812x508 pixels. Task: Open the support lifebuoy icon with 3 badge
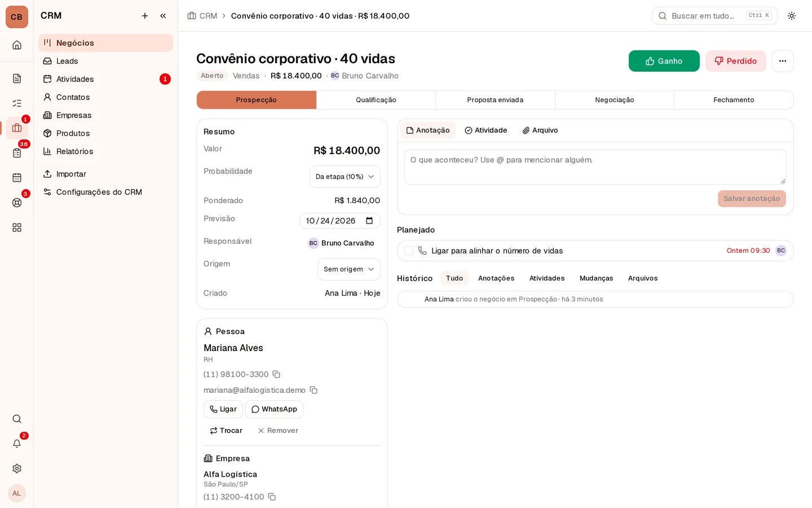click(x=17, y=203)
